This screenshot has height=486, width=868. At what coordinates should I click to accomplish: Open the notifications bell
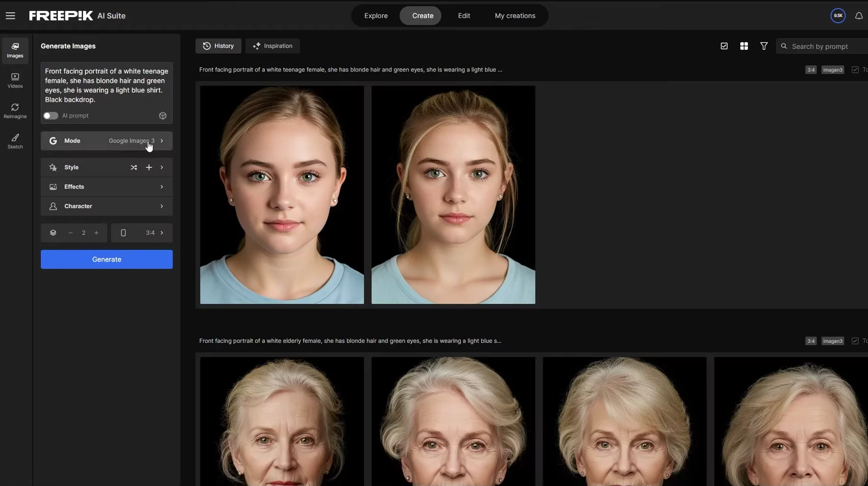[x=859, y=16]
